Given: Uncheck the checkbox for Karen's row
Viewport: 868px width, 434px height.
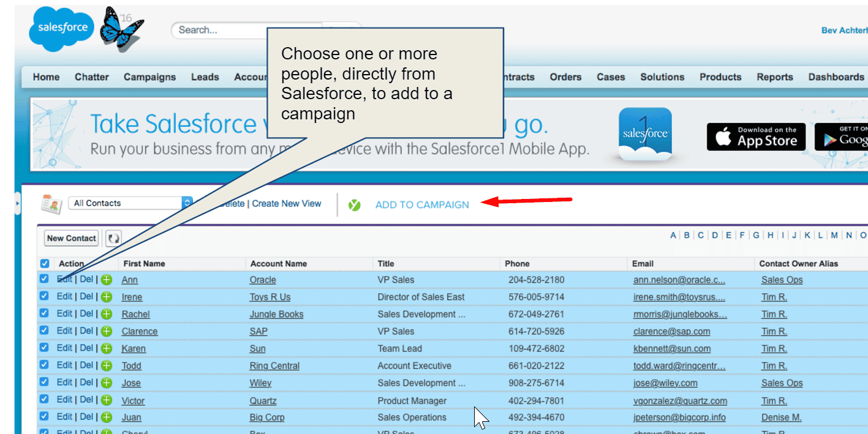Looking at the screenshot, I should (44, 348).
